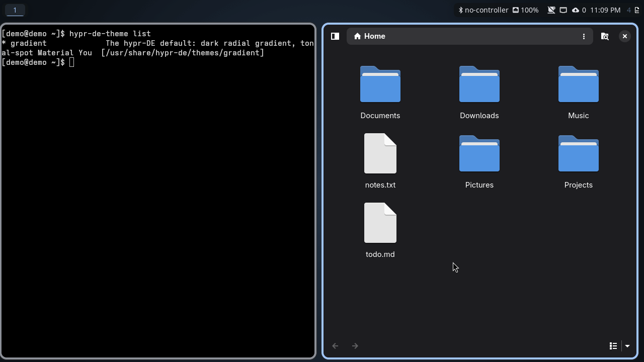
Task: Select the Music folder
Action: coord(579,93)
